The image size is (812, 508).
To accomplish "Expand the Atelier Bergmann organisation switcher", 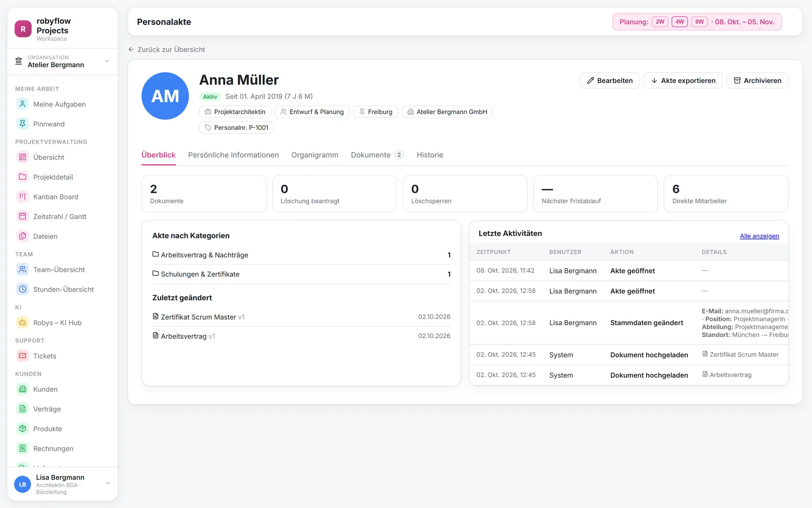I will coord(63,61).
